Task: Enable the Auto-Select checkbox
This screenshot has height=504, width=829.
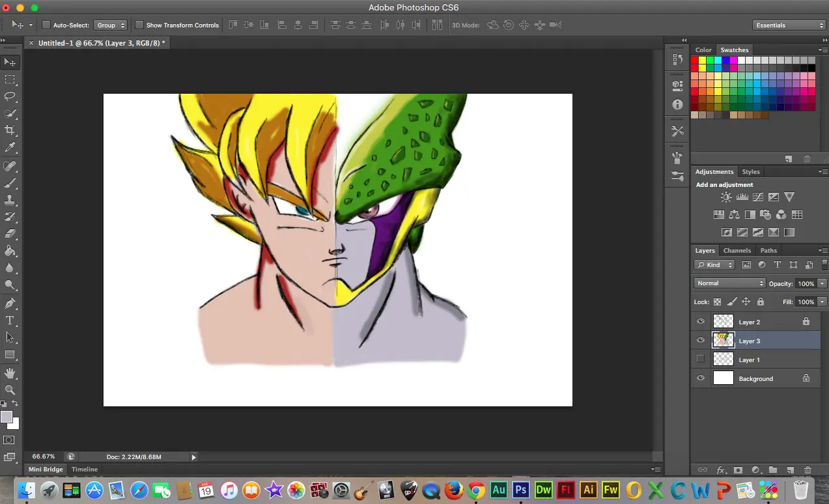Action: (x=46, y=25)
